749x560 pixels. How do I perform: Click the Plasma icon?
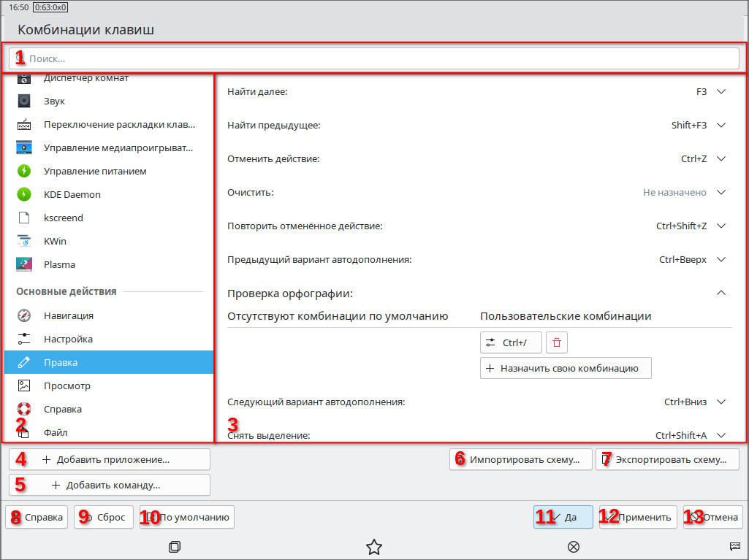coord(24,264)
